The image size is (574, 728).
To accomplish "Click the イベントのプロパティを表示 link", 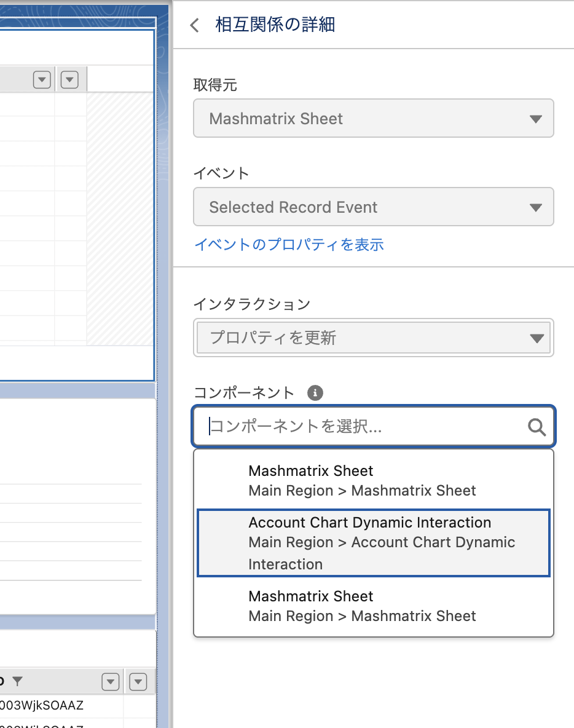I will tap(289, 245).
